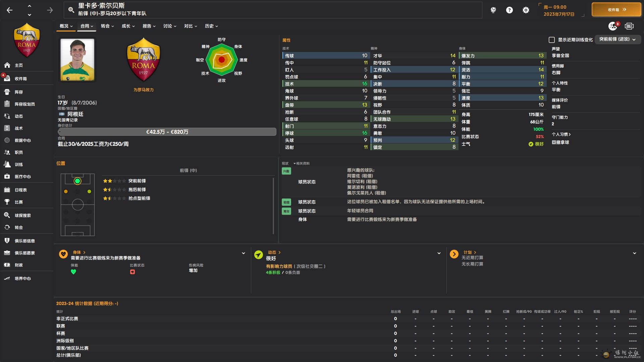
Task: Click the positions list scrollbar
Action: point(273,205)
